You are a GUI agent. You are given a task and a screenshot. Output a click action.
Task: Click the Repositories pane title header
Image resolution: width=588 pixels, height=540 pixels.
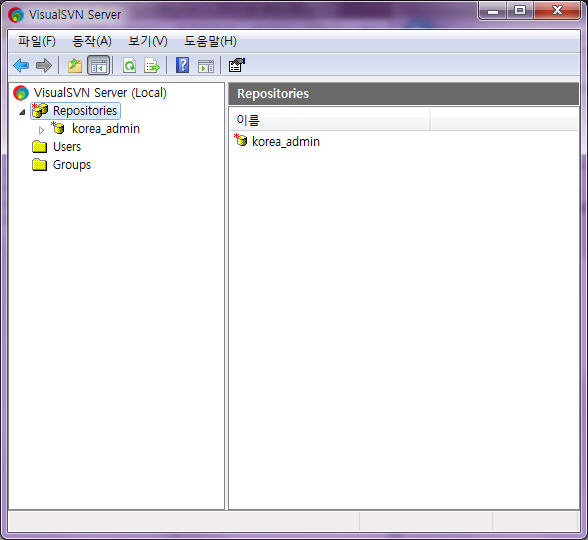pyautogui.click(x=404, y=94)
